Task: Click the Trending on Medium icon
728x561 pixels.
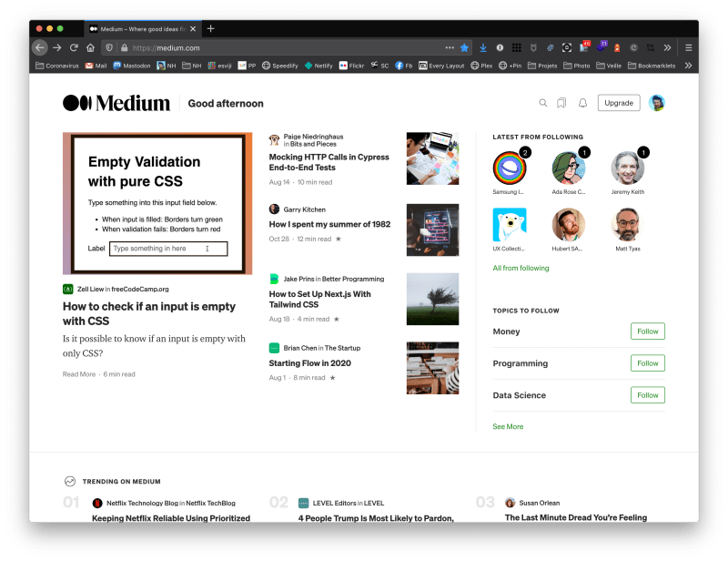Action: tap(70, 481)
